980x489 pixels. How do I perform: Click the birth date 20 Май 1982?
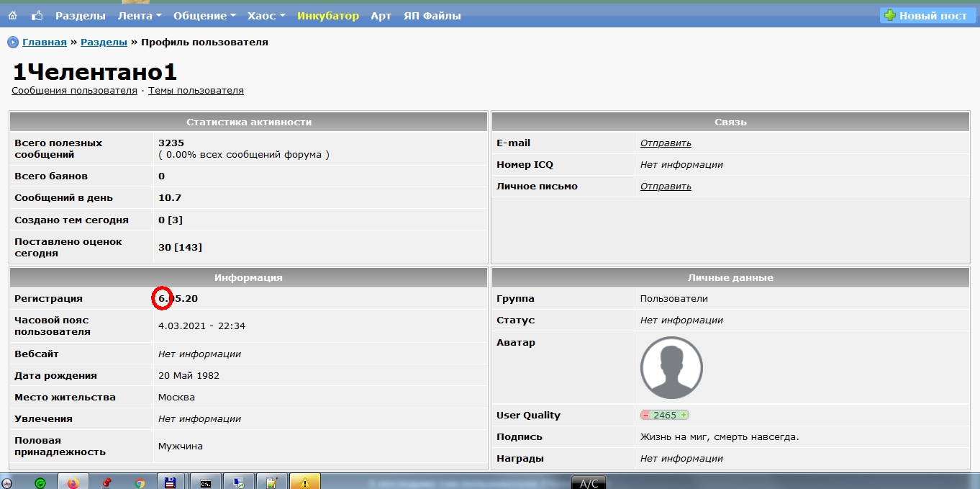coord(189,376)
